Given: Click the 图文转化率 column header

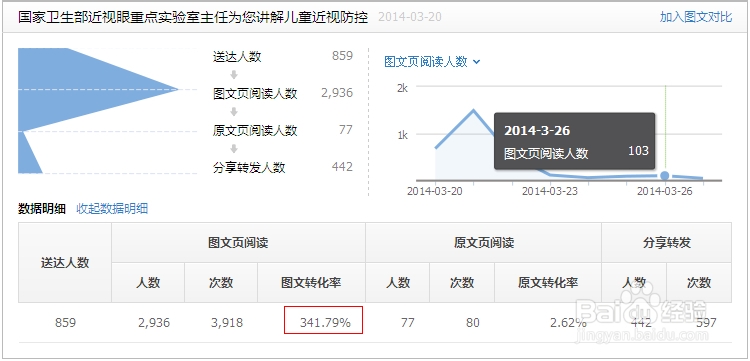Looking at the screenshot, I should [x=311, y=283].
